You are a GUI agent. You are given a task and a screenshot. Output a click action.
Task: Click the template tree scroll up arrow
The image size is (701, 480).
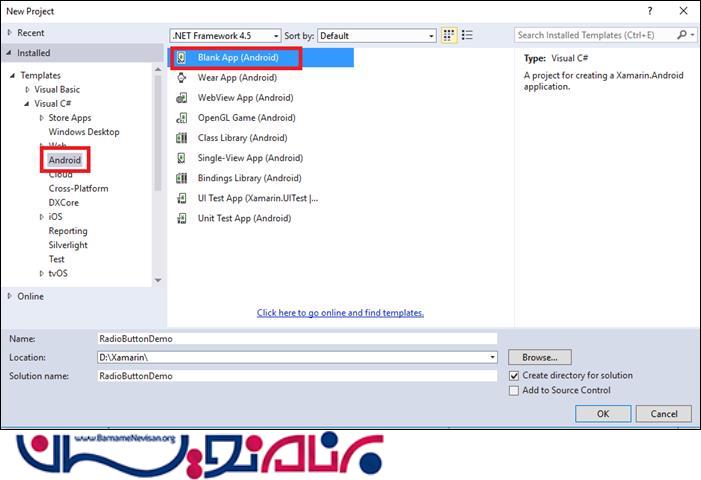tap(158, 69)
